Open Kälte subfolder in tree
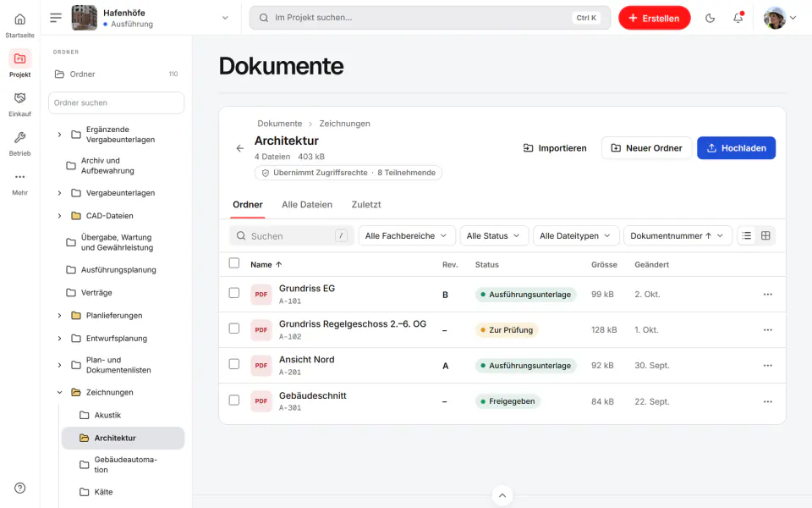Image resolution: width=812 pixels, height=508 pixels. (122, 492)
